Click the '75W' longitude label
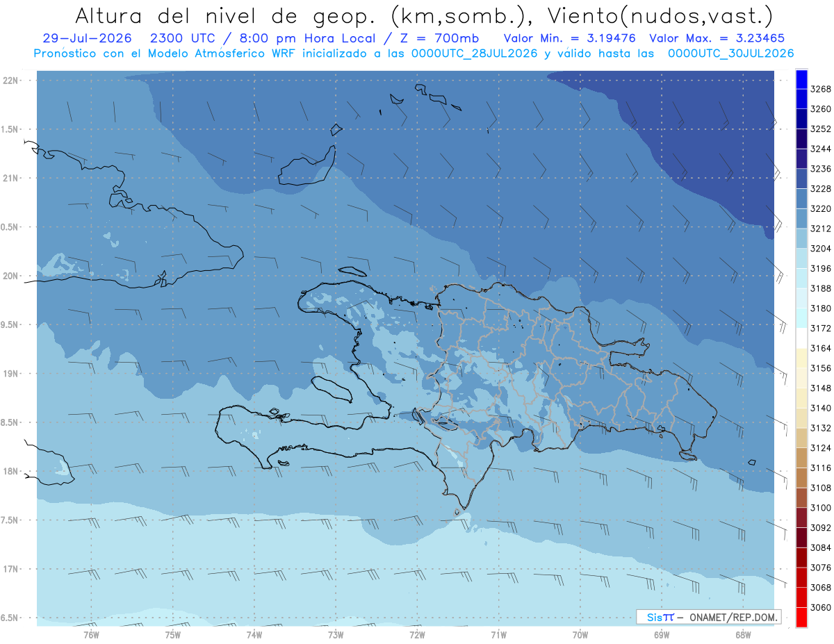This screenshot has width=834, height=644. pyautogui.click(x=173, y=634)
